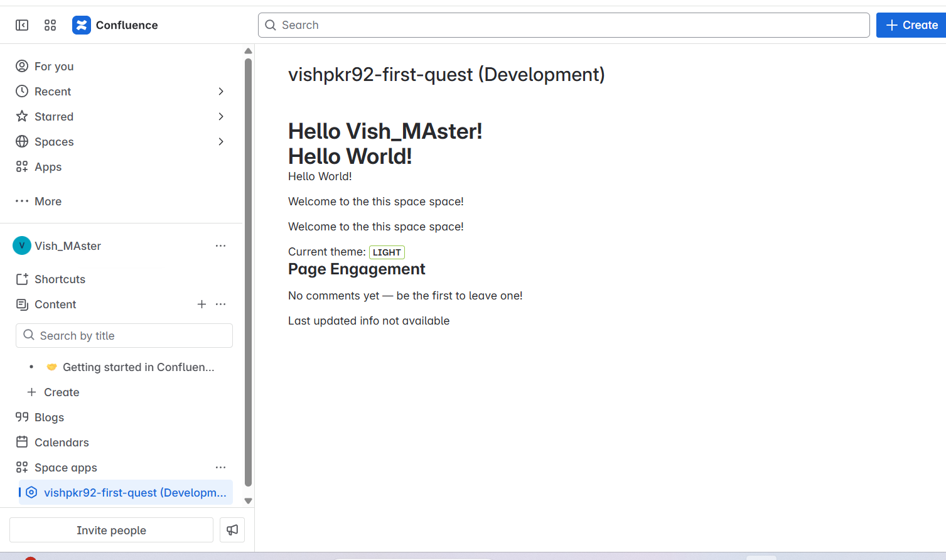Screen dimensions: 946x560
Task: Open Shortcuts in the space sidebar
Action: tap(60, 279)
